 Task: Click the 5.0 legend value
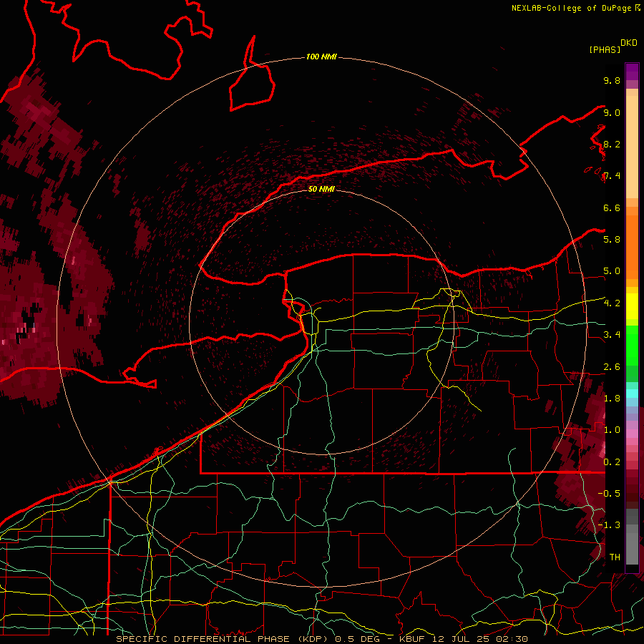(612, 271)
